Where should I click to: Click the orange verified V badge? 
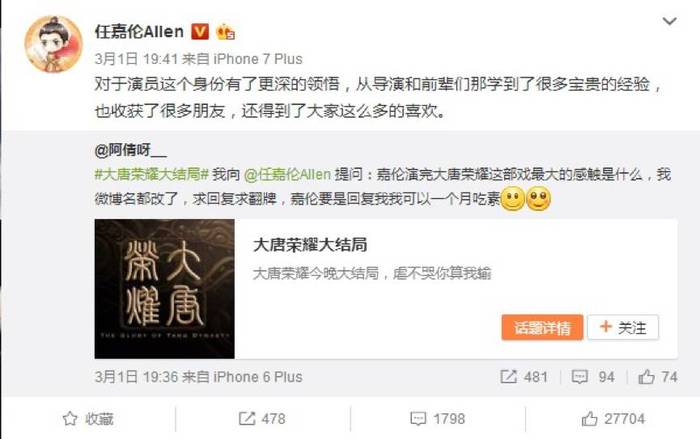(200, 32)
